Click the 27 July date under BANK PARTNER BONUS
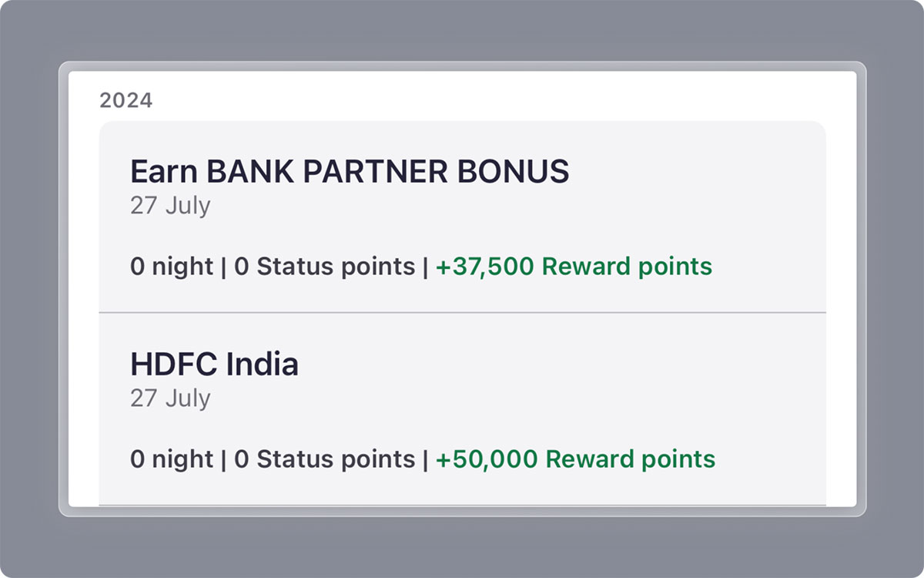Viewport: 924px width, 578px height. (x=171, y=205)
